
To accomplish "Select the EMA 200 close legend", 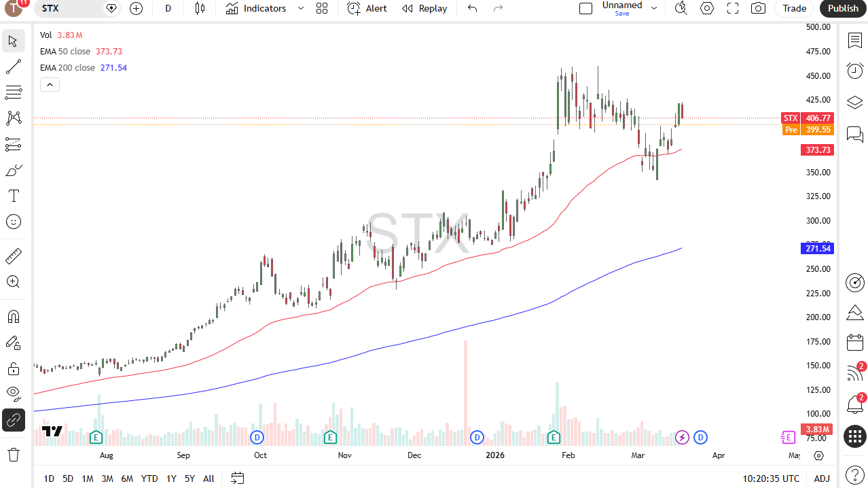I will 68,67.
